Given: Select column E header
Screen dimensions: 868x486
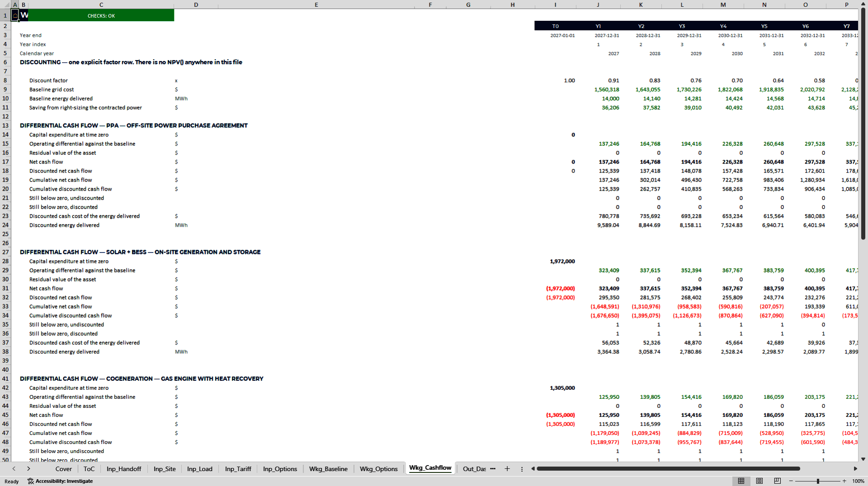Looking at the screenshot, I should point(316,5).
